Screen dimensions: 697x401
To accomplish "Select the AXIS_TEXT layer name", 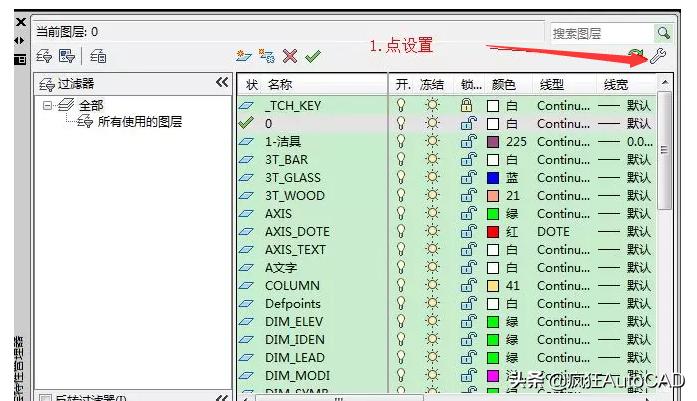I will click(295, 249).
